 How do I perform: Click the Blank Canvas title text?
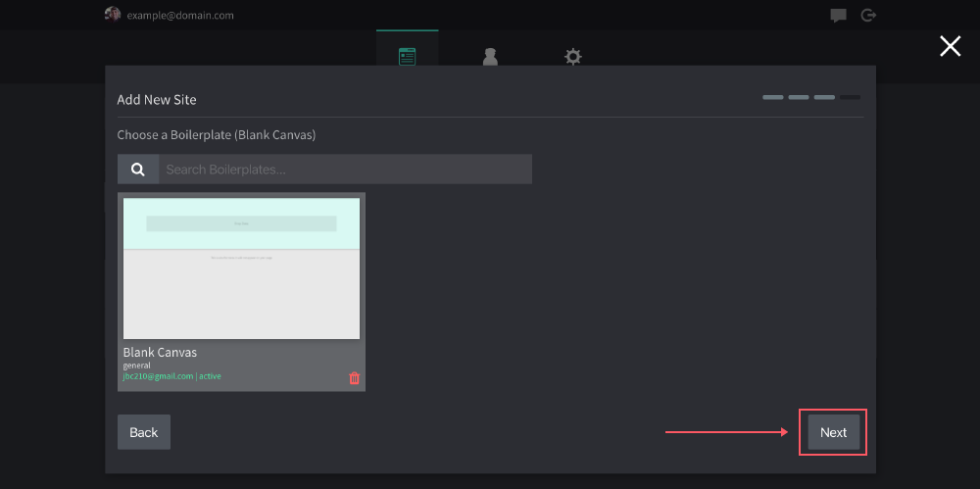160,353
